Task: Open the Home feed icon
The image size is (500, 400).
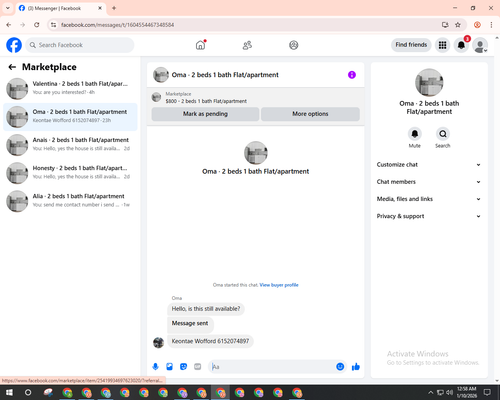Action: pyautogui.click(x=200, y=45)
